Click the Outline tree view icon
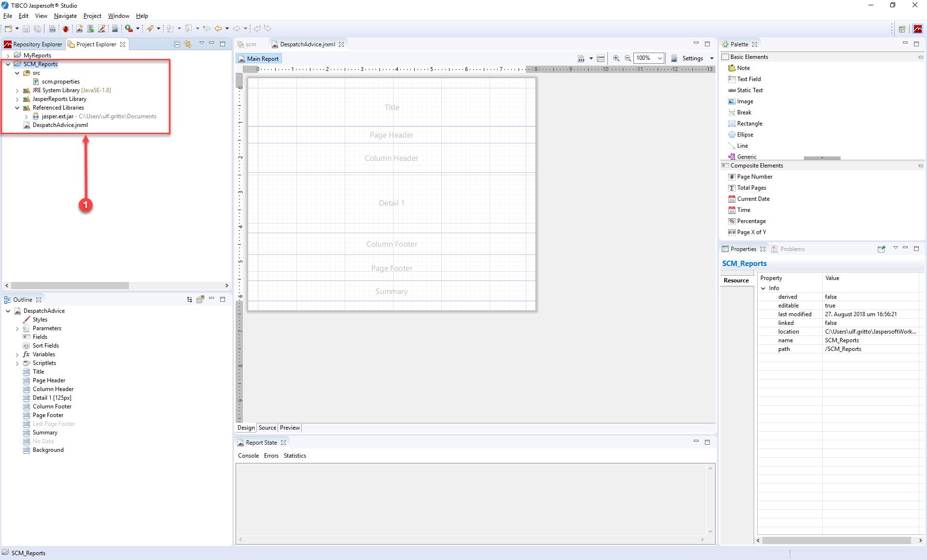Screen dimensions: 927x560 coord(190,300)
